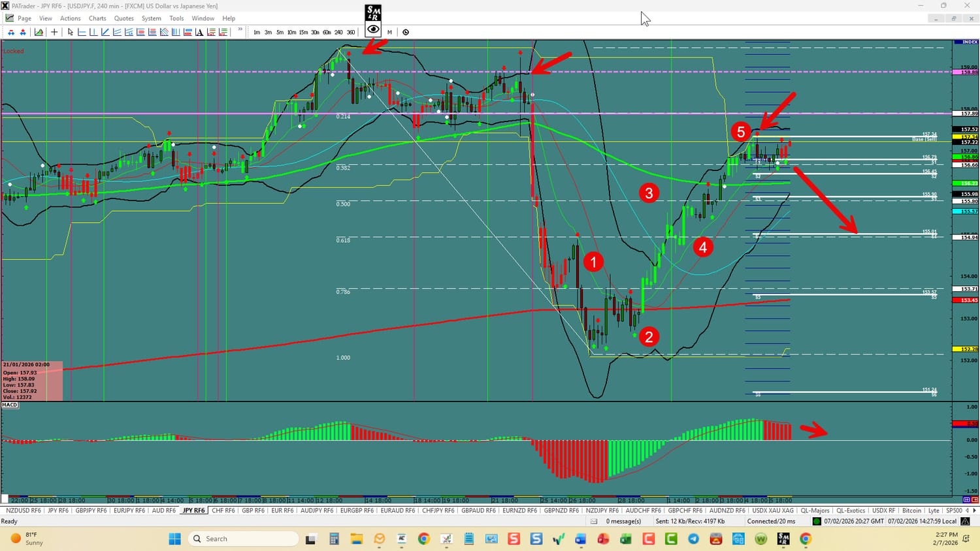Switch to the Bitcoin tab
This screenshot has width=980, height=551.
pyautogui.click(x=911, y=511)
